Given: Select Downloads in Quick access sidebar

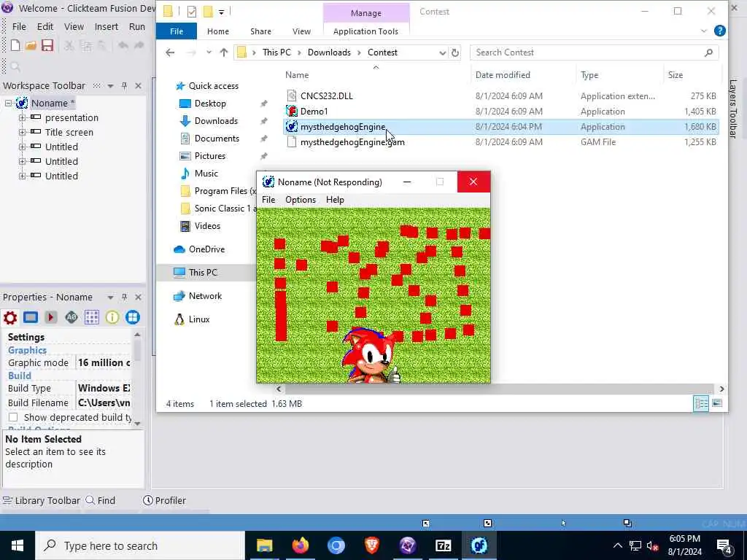Looking at the screenshot, I should pos(216,121).
